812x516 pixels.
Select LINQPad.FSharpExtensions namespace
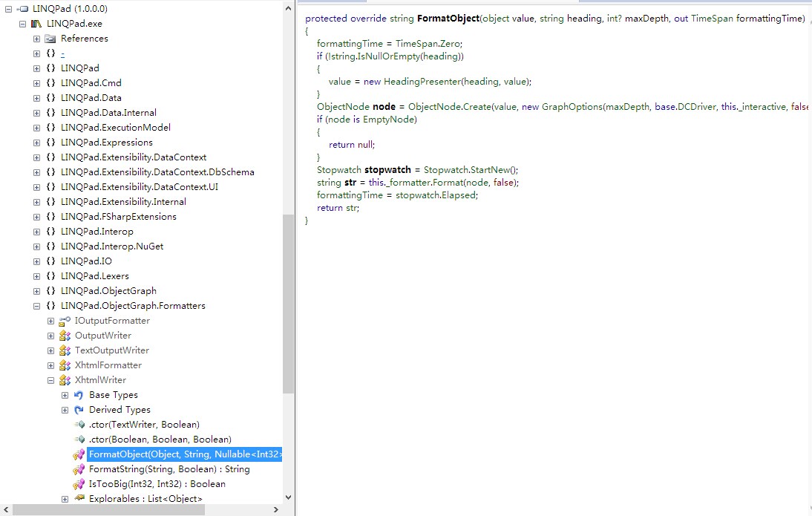[x=119, y=217]
